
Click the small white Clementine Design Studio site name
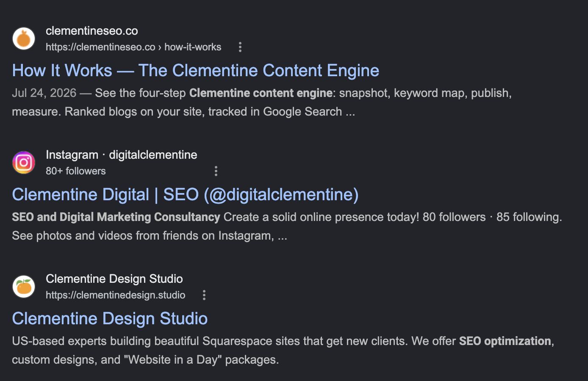click(x=114, y=279)
